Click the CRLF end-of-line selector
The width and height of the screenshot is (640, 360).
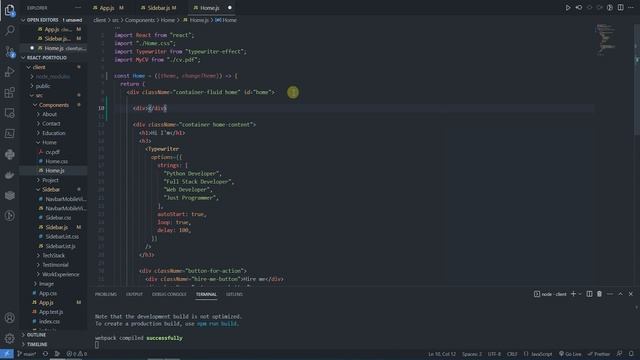coord(512,354)
